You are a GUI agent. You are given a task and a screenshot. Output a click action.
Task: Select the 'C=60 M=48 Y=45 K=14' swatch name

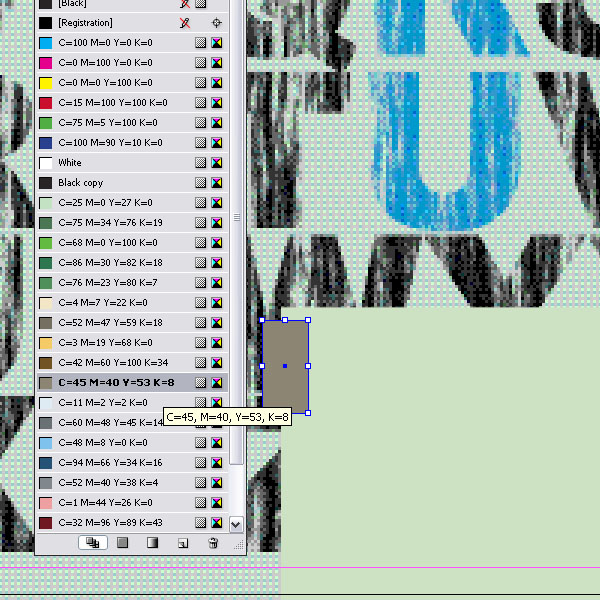[x=110, y=422]
